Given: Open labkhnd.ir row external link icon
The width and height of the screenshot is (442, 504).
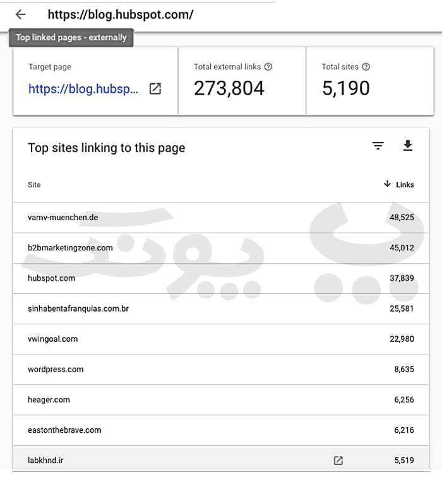Looking at the screenshot, I should (338, 460).
